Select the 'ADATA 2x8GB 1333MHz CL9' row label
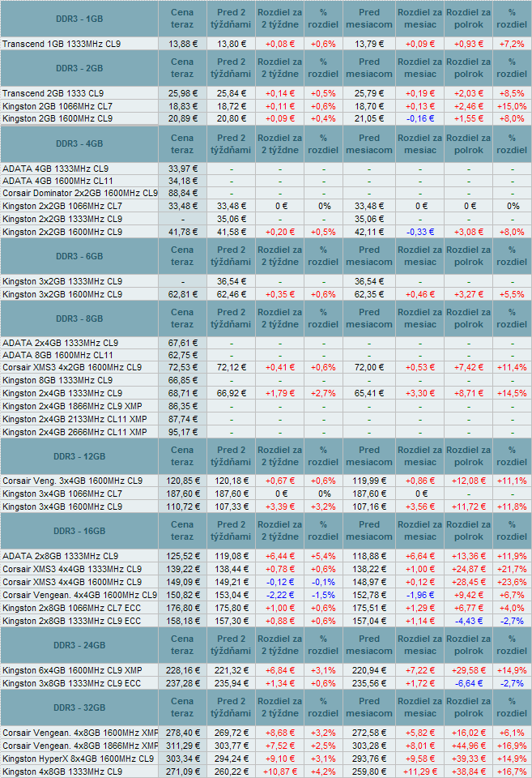 click(x=60, y=556)
